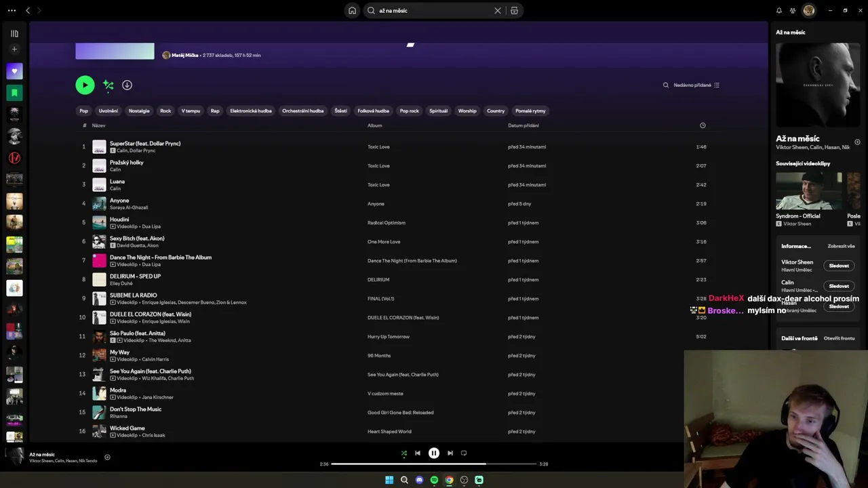
Task: Skip to the previous track
Action: [x=418, y=453]
